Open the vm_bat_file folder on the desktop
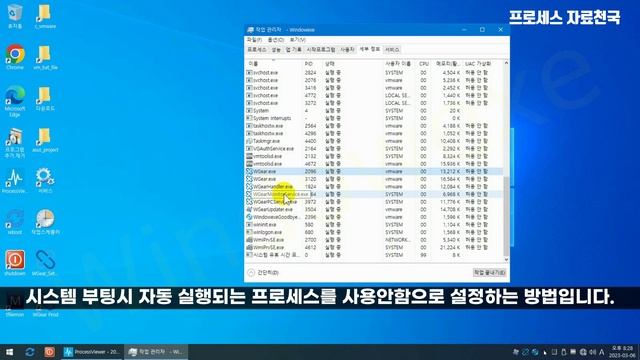 point(45,57)
